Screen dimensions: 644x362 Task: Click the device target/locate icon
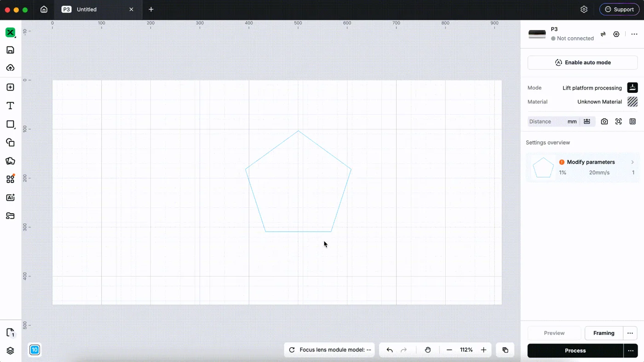616,34
